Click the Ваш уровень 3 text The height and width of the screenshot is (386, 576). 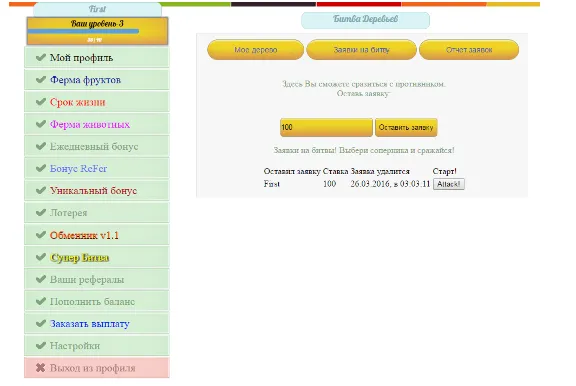pos(97,24)
